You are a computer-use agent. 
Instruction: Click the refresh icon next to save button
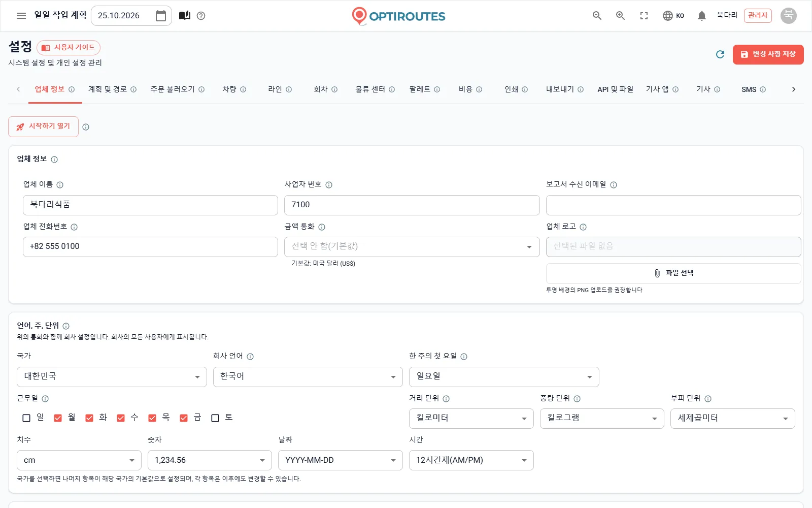pyautogui.click(x=720, y=54)
